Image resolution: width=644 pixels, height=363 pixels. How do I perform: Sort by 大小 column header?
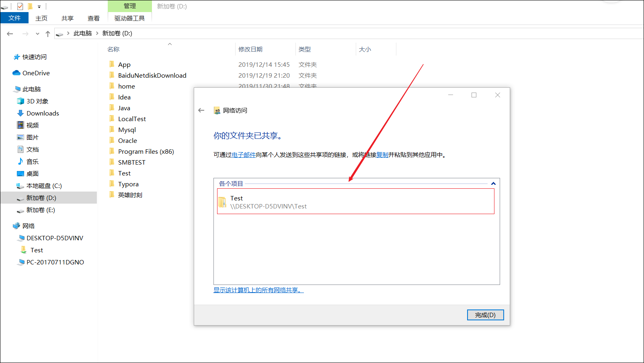(365, 49)
